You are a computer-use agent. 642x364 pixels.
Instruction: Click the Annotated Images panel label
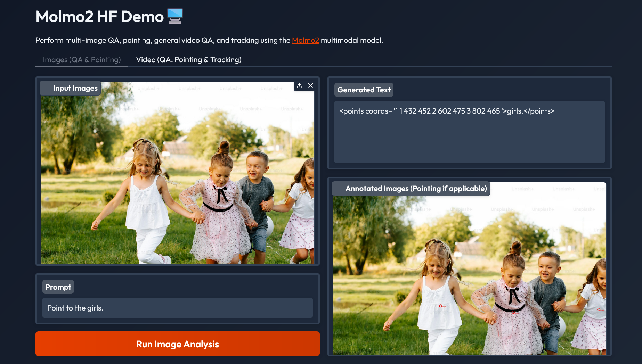[416, 189]
